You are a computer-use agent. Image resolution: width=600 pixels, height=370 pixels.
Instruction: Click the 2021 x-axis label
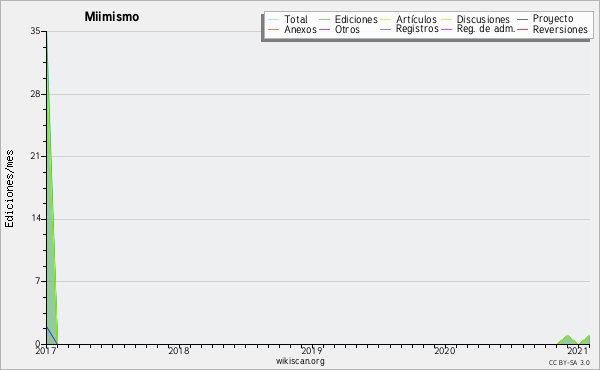(x=577, y=350)
